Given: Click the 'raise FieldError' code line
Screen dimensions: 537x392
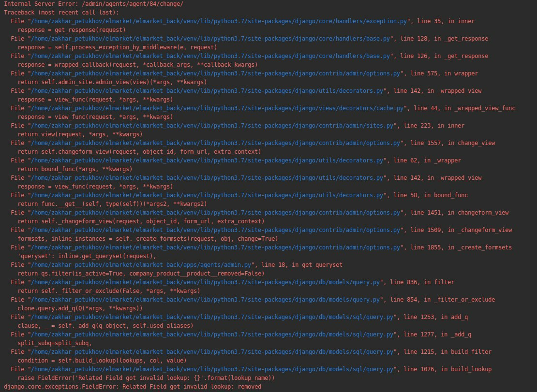Looking at the screenshot, I should [x=146, y=378].
